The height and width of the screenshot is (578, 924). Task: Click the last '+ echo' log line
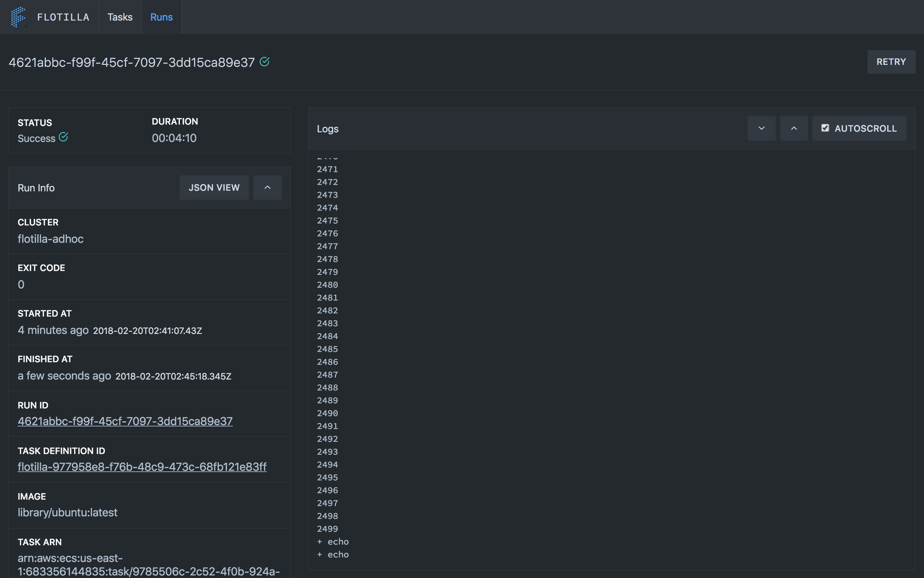(x=333, y=555)
